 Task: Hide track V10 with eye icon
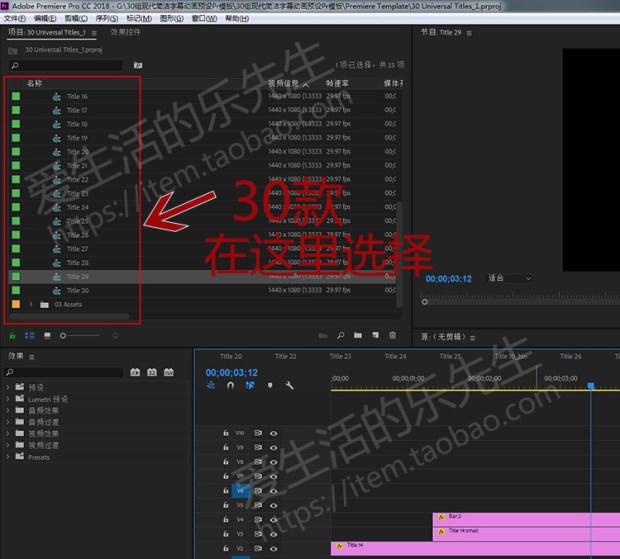pos(274,433)
